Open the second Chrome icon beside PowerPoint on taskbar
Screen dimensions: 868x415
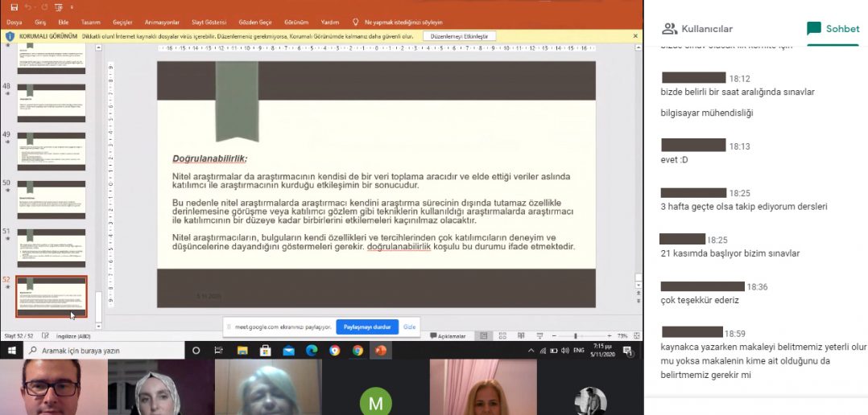coord(358,351)
